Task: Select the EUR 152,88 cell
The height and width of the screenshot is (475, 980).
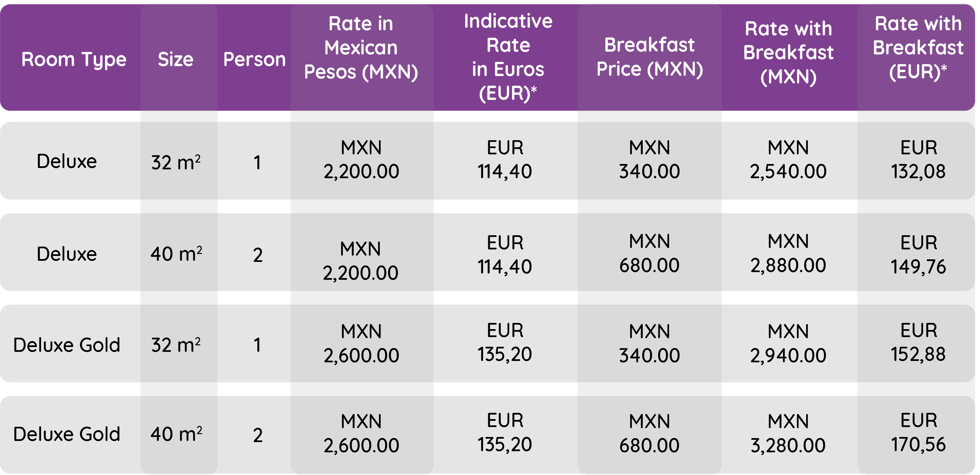Action: (918, 342)
